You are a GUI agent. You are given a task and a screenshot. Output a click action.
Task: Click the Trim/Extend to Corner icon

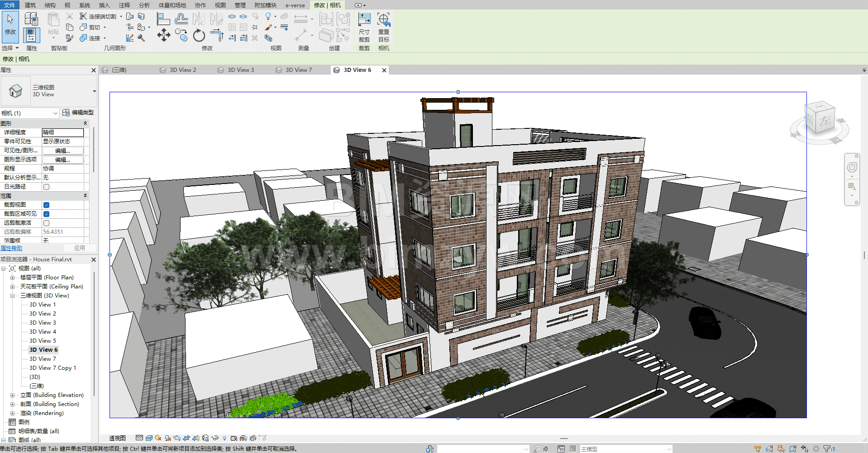point(217,35)
